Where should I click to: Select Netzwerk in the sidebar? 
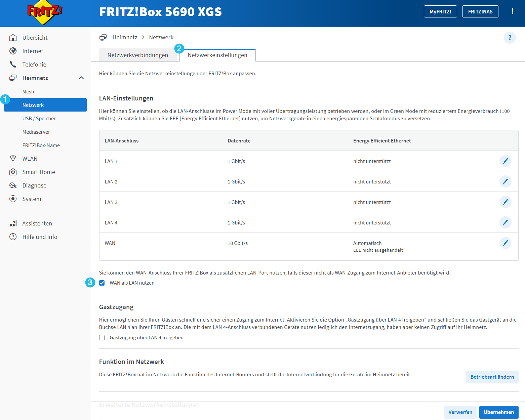[x=45, y=105]
